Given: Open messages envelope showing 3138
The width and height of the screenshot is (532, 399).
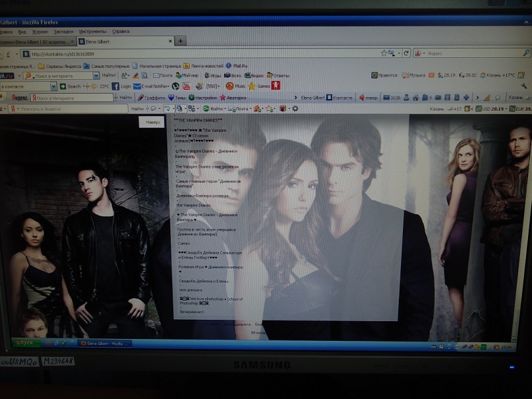Looking at the screenshot, I should point(392,98).
